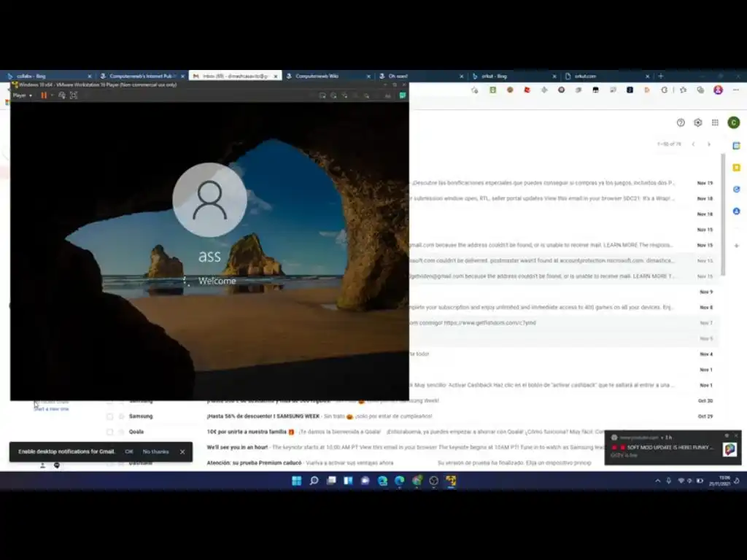Click the green message icon in VMware toolbar
747x560 pixels.
click(x=403, y=96)
